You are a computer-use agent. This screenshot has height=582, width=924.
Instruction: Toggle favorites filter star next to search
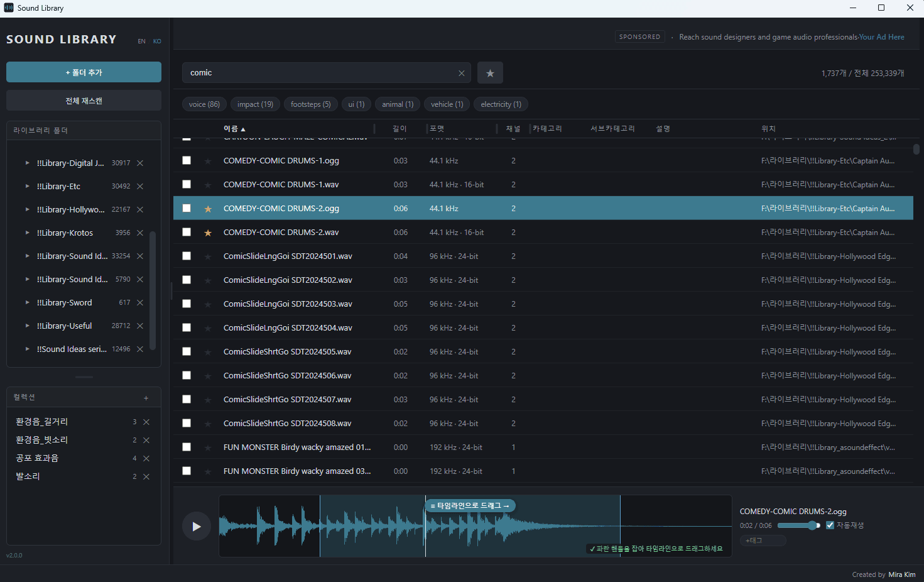(490, 73)
